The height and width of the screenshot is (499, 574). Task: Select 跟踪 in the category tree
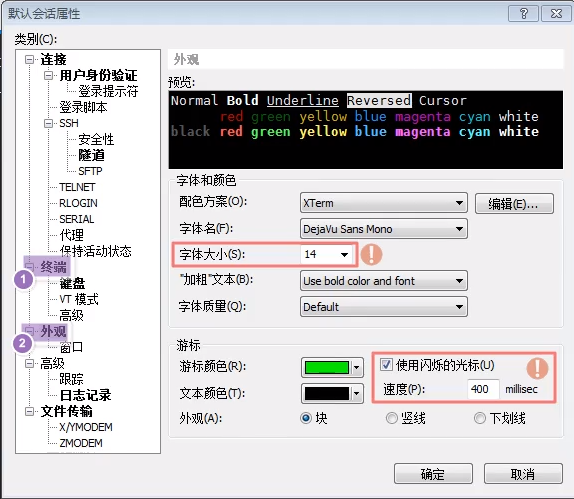pos(71,379)
